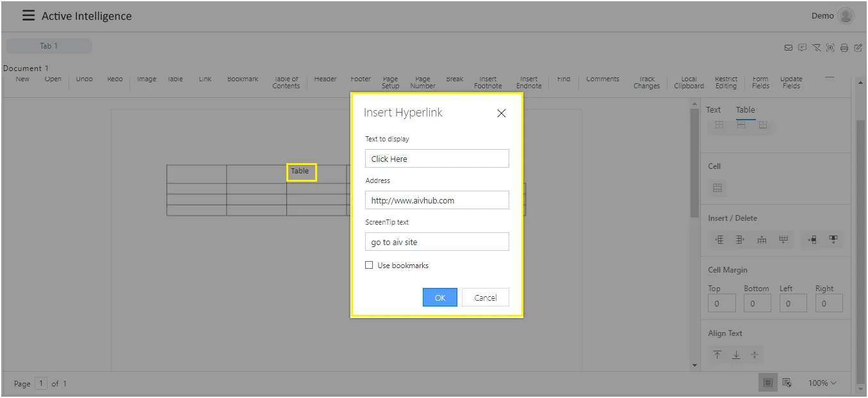Click the Update Fields toolbar button
Image resolution: width=868 pixels, height=398 pixels.
(x=791, y=83)
